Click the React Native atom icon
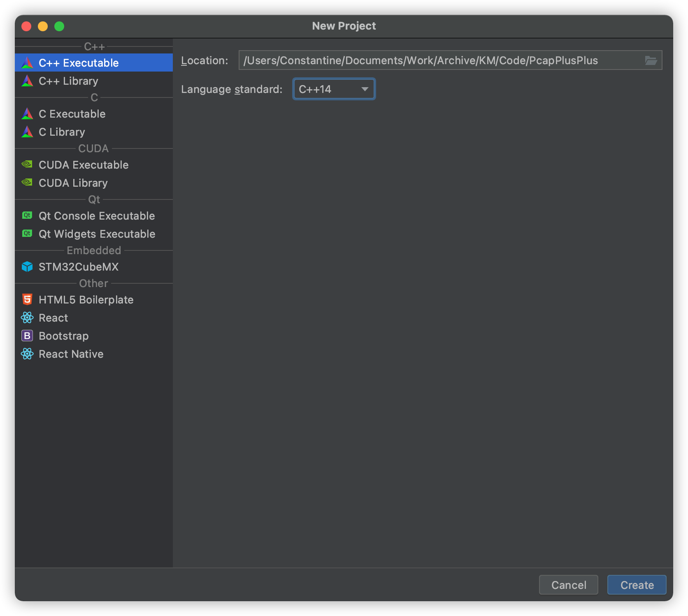This screenshot has height=616, width=688. (27, 354)
